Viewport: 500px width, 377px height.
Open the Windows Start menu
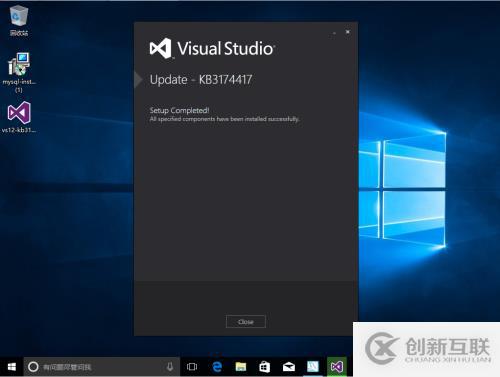12,367
